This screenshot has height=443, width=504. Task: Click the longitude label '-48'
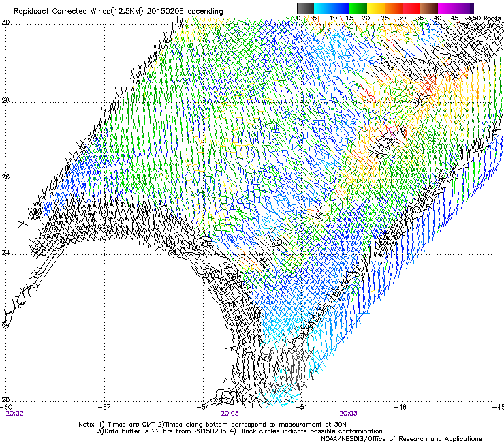(x=400, y=407)
